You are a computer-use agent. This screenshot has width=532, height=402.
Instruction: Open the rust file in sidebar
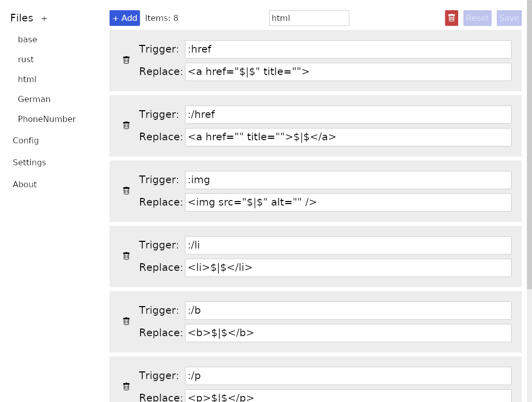[26, 59]
